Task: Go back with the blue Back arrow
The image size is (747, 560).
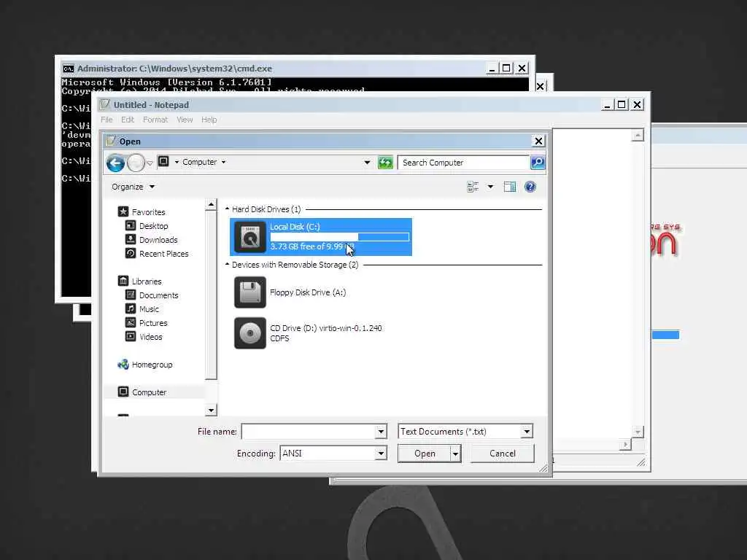Action: pos(115,163)
